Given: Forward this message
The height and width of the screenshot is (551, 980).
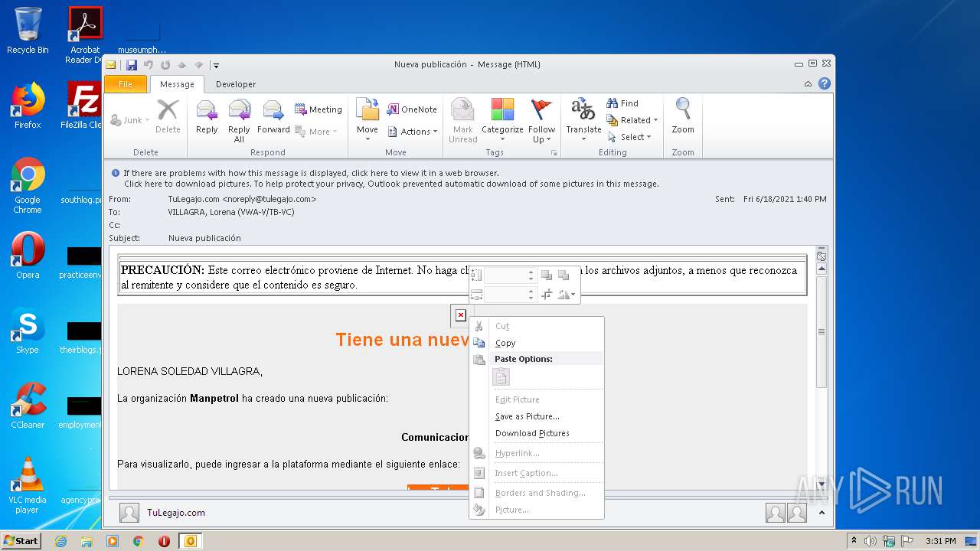Looking at the screenshot, I should pos(273,117).
